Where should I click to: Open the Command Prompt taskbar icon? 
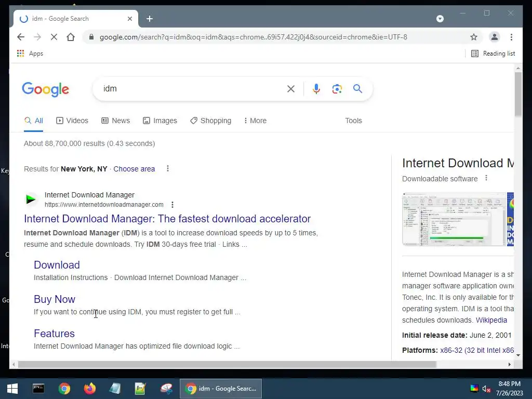point(38,389)
